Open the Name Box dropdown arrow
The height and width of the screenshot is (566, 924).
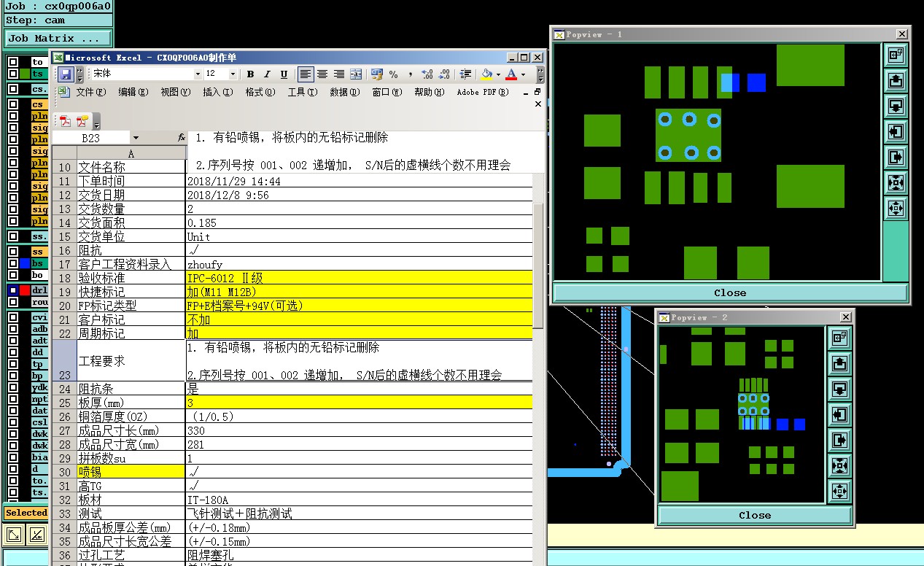(136, 138)
